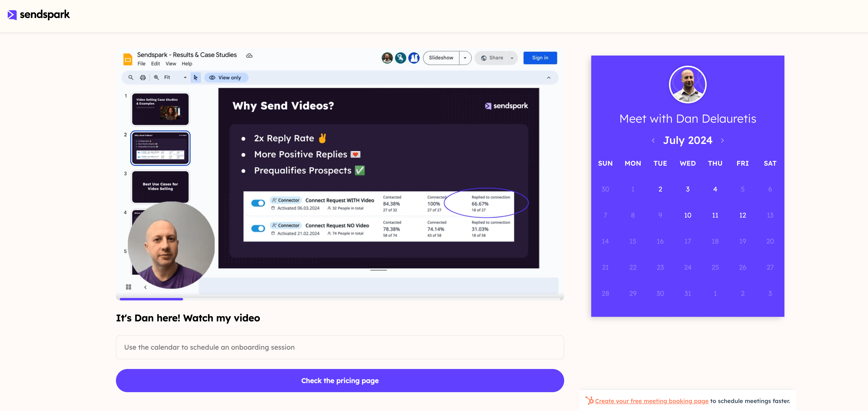
Task: Open the Share options dropdown arrow
Action: pos(512,58)
